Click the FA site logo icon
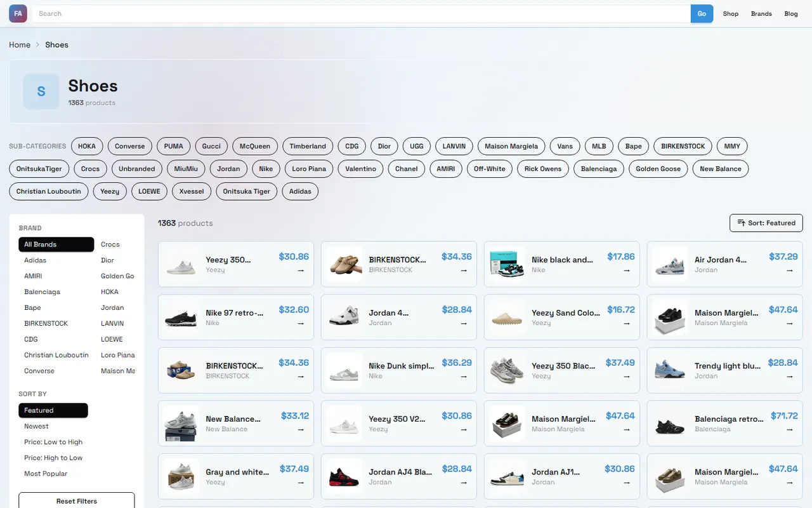The image size is (812, 508). tap(18, 13)
